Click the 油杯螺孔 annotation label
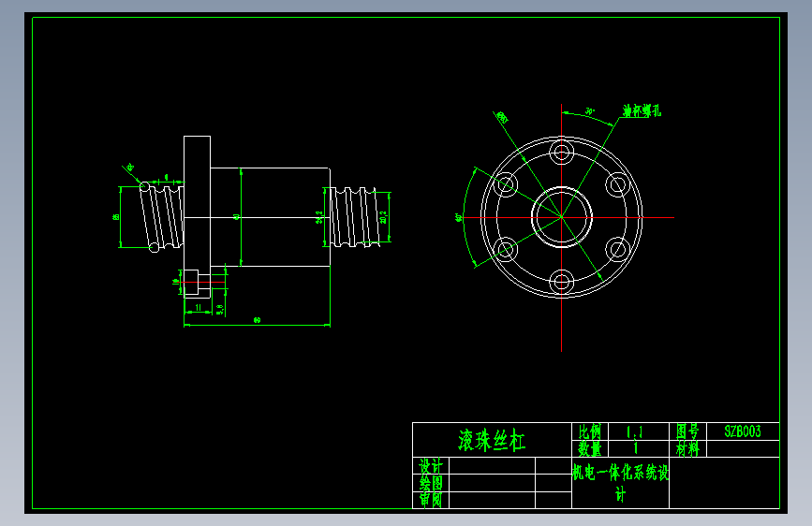The height and width of the screenshot is (526, 812). (x=642, y=110)
